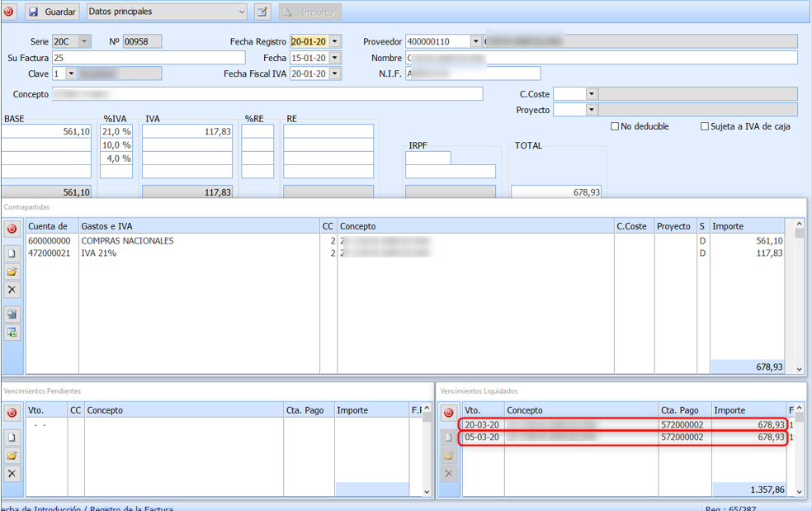Add new entry in Contrapartidas panel
This screenshot has height=511, width=812.
click(x=12, y=253)
